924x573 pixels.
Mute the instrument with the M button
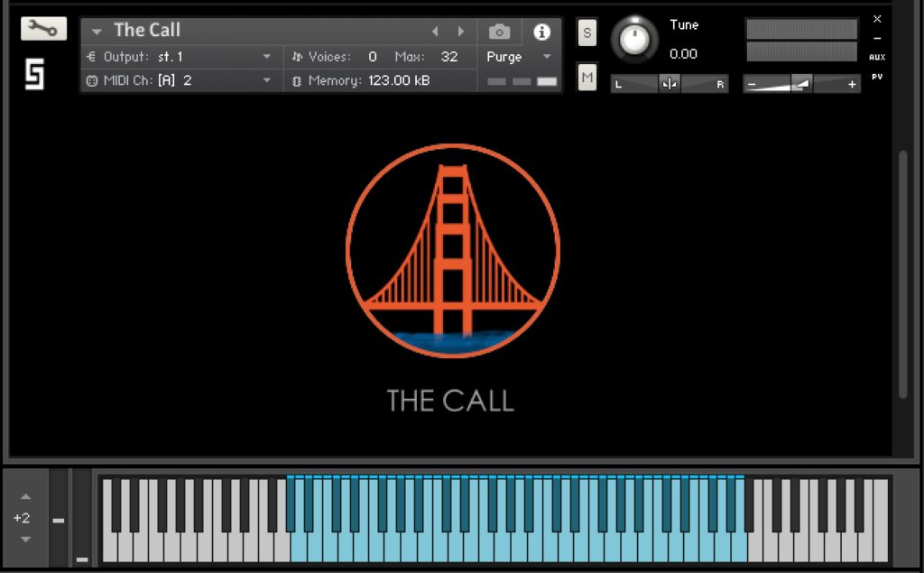coord(587,78)
